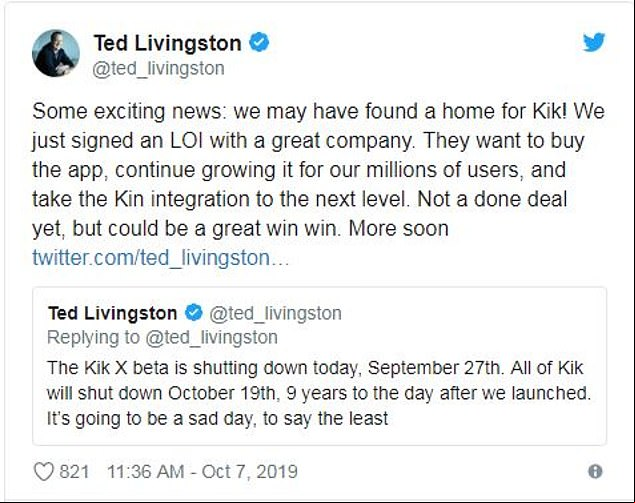Viewport: 635px width, 503px height.
Task: Click Ted Livingston name in quoted tweet
Action: tap(113, 313)
